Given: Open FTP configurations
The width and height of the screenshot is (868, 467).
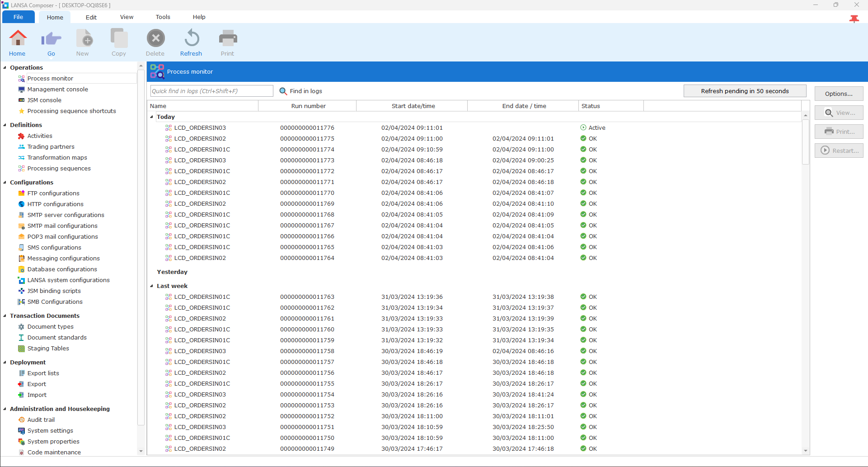Looking at the screenshot, I should click(x=53, y=193).
